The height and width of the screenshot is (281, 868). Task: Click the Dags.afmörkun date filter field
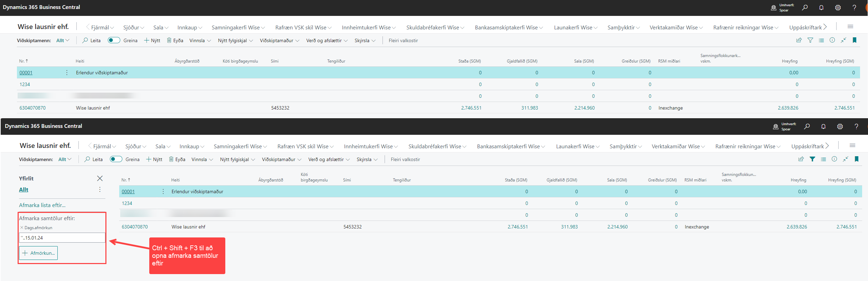pyautogui.click(x=62, y=238)
